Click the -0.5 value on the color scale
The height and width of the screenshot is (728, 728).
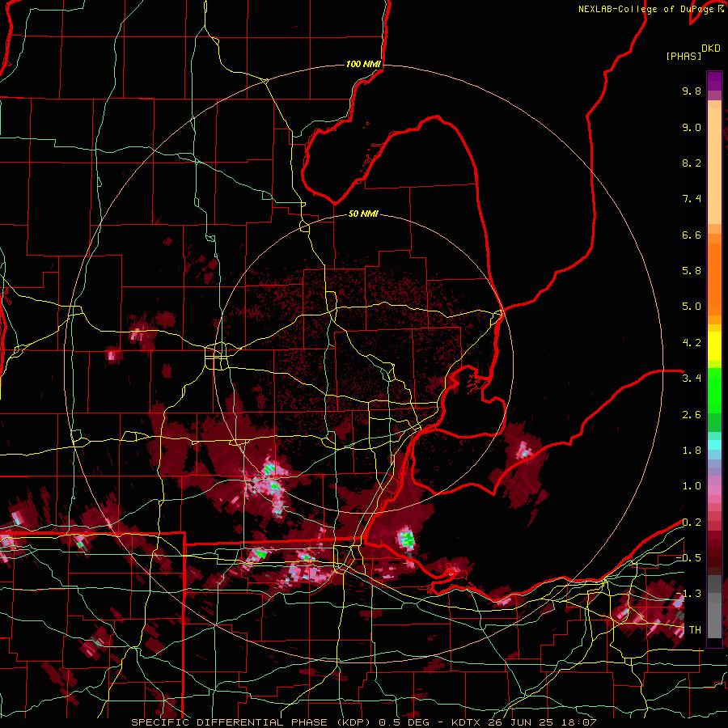click(688, 558)
